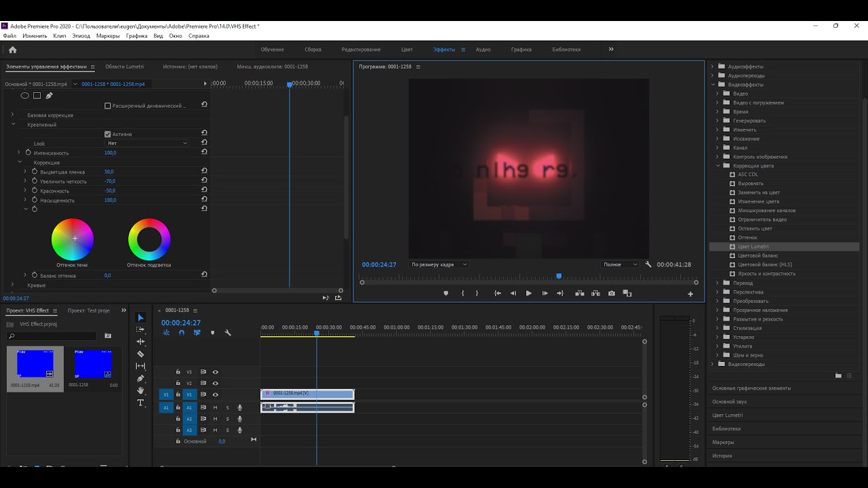
Task: Open the Program monitor button editor plus
Action: point(690,294)
